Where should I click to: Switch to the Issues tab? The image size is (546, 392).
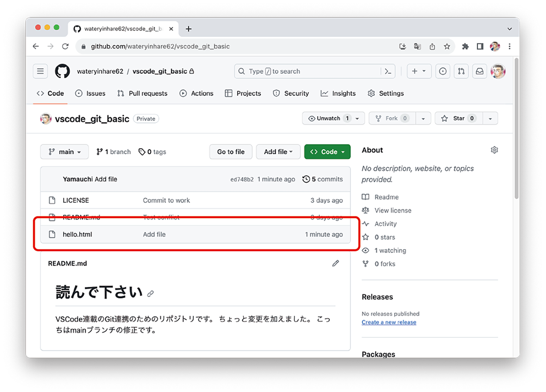pyautogui.click(x=90, y=93)
